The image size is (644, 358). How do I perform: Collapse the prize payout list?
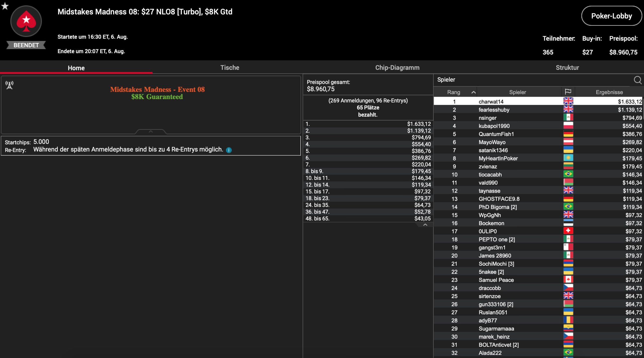425,225
